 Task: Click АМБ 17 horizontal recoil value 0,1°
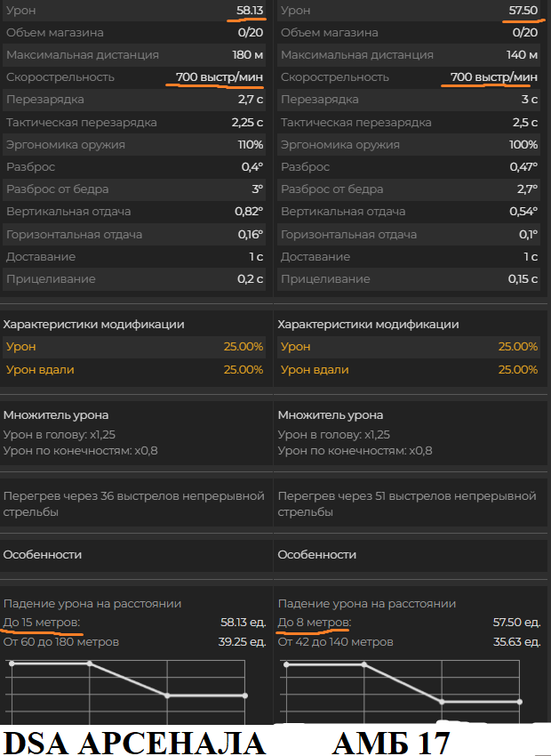click(x=529, y=234)
